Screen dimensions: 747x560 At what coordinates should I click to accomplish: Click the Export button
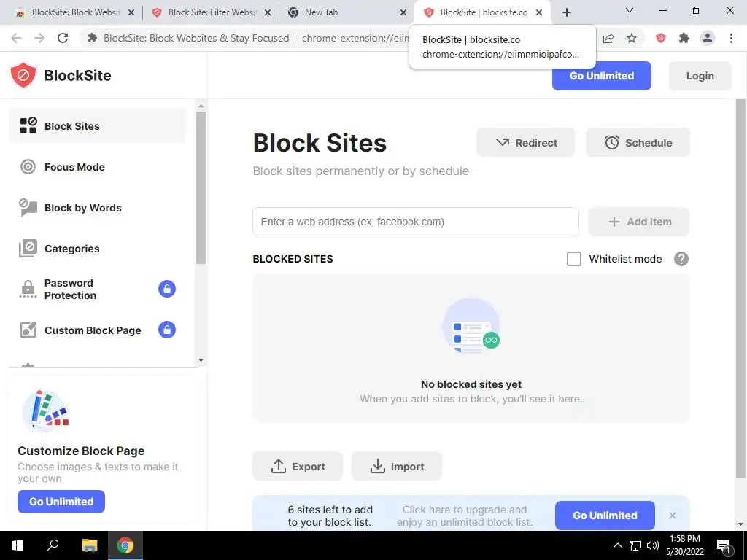coord(298,466)
